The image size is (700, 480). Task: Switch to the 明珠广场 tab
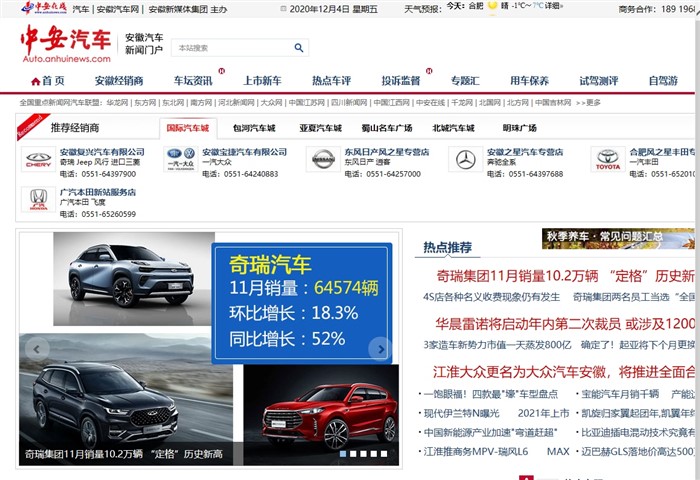pos(520,128)
